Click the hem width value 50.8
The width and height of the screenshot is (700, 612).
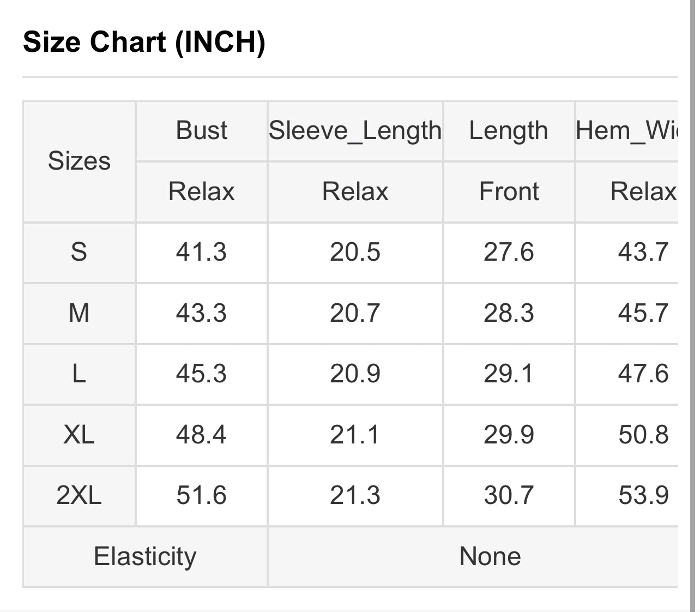(x=643, y=435)
